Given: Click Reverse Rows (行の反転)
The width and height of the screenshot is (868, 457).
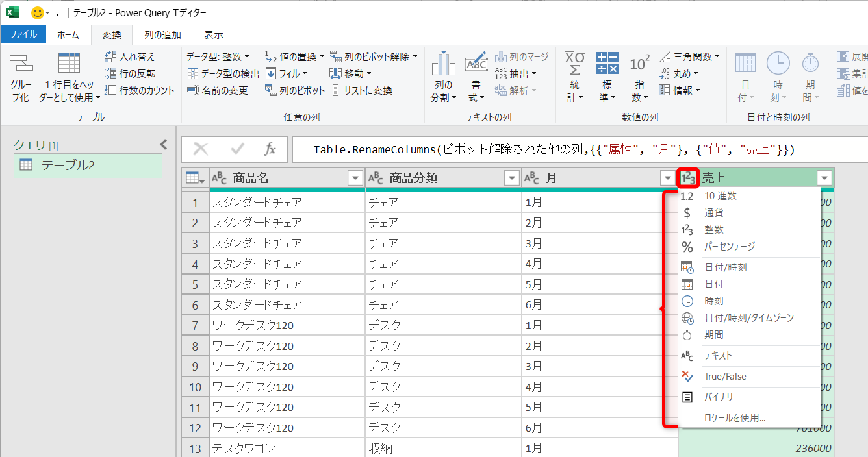Looking at the screenshot, I should [x=130, y=73].
